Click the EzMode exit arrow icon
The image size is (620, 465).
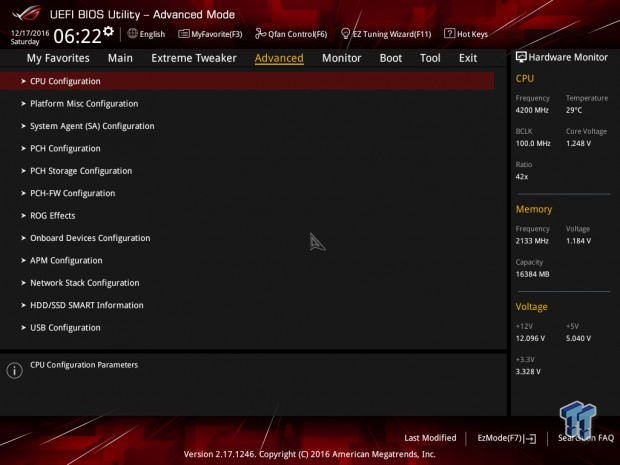pyautogui.click(x=530, y=439)
